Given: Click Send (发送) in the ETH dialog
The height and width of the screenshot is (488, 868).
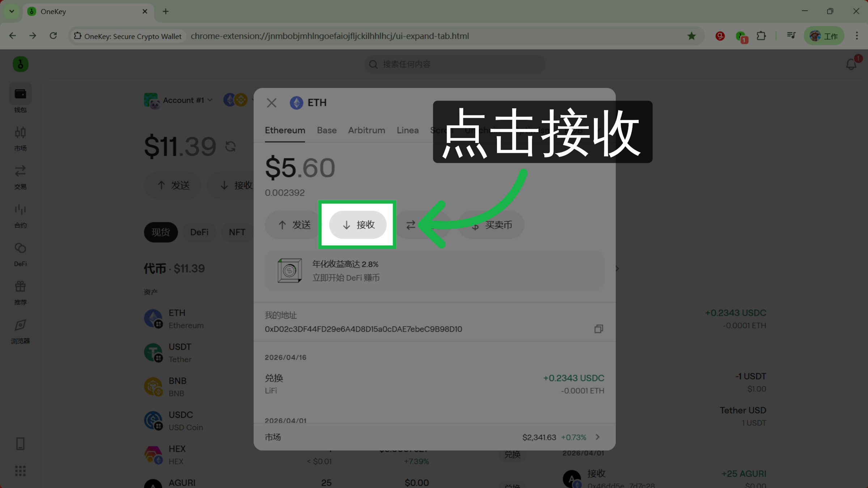Looking at the screenshot, I should [x=294, y=225].
